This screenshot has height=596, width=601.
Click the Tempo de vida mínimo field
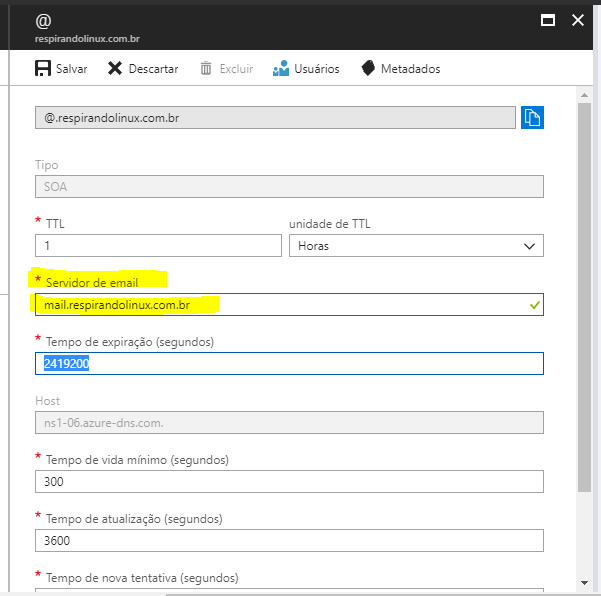click(x=289, y=481)
